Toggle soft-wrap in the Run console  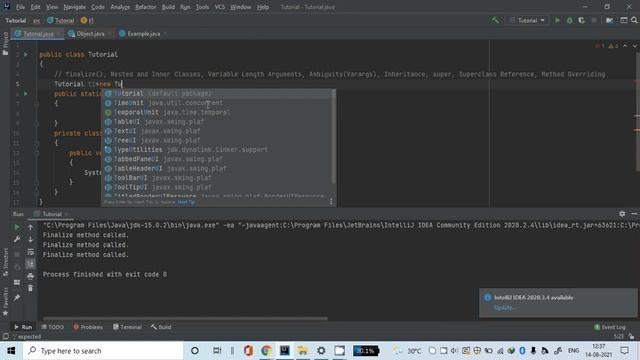point(31,252)
